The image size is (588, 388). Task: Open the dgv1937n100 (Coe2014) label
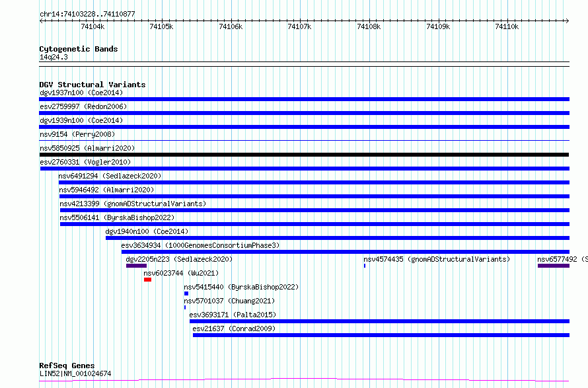click(81, 93)
